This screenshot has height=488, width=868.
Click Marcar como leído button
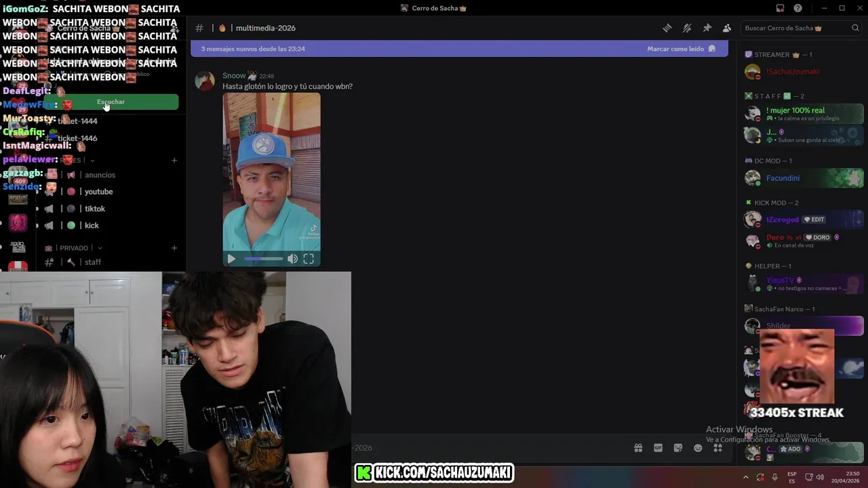(x=681, y=49)
